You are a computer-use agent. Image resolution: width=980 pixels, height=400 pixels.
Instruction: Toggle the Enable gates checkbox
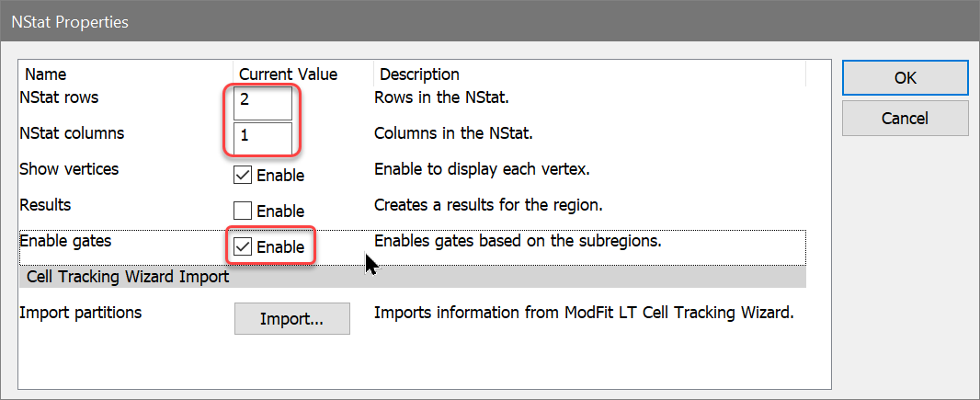pos(244,246)
